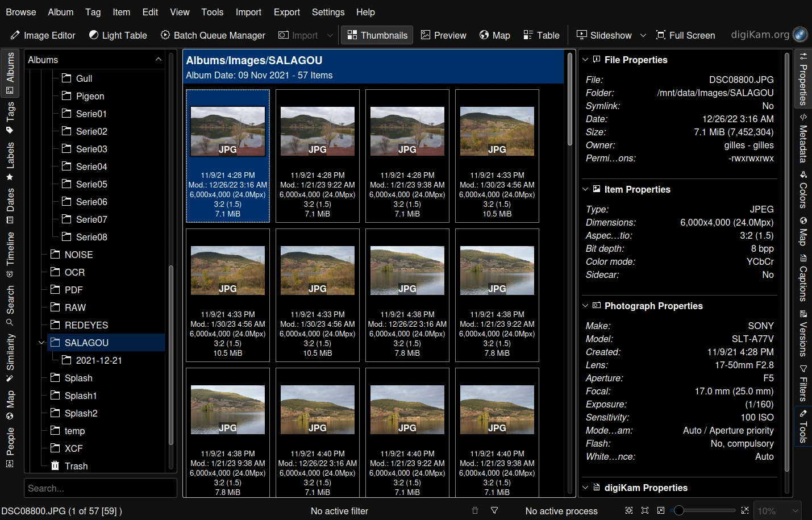Open the People sidebar panel
Viewport: 812px width, 520px height.
[x=10, y=447]
